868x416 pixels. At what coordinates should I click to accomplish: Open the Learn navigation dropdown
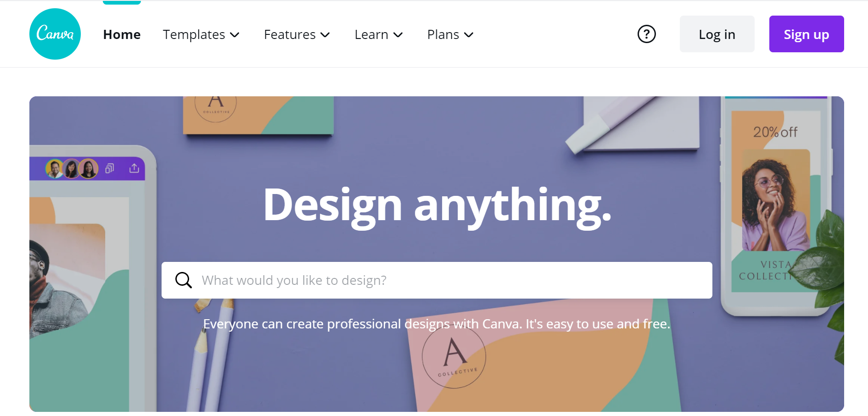[x=378, y=34]
